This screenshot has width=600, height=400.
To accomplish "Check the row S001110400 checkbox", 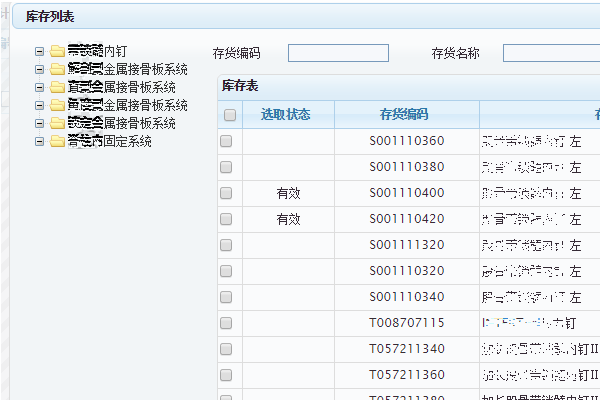I will pyautogui.click(x=226, y=193).
